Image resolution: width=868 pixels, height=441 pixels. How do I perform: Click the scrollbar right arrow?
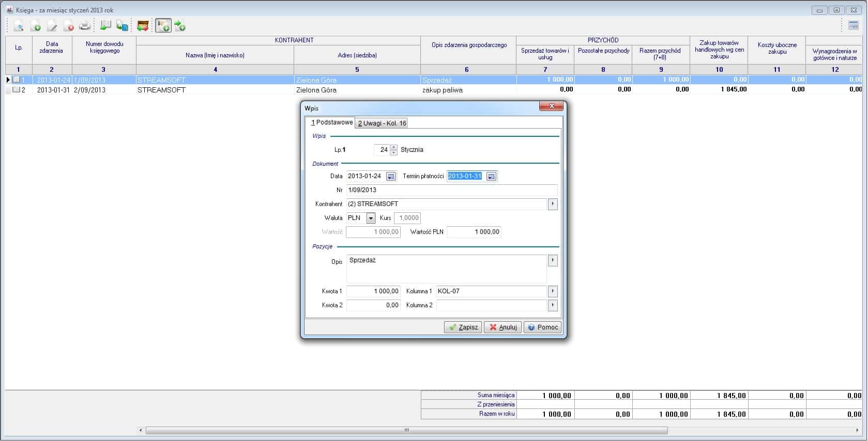pyautogui.click(x=858, y=430)
